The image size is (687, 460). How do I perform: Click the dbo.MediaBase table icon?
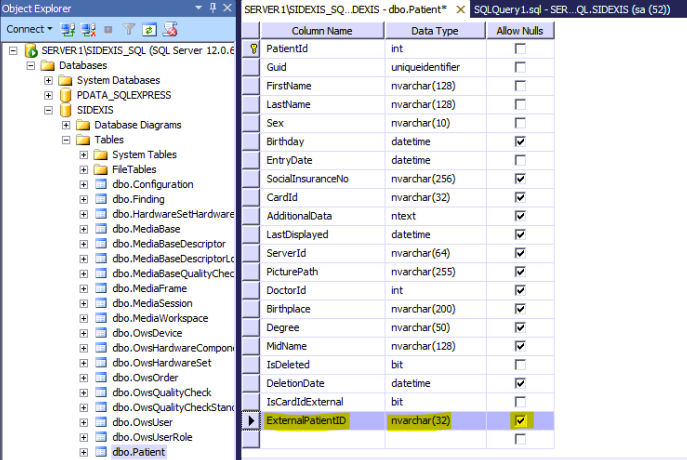click(x=101, y=229)
